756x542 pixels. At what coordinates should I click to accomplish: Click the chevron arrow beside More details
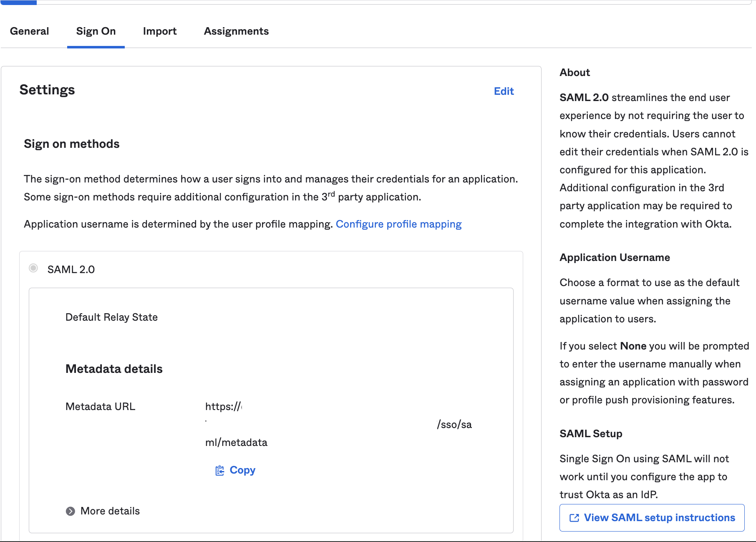tap(71, 511)
